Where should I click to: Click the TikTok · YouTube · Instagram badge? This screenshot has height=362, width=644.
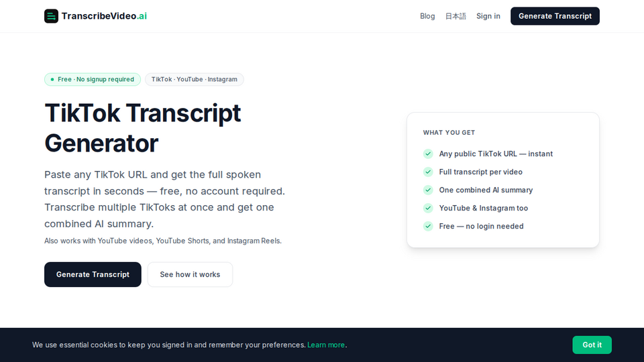(195, 79)
